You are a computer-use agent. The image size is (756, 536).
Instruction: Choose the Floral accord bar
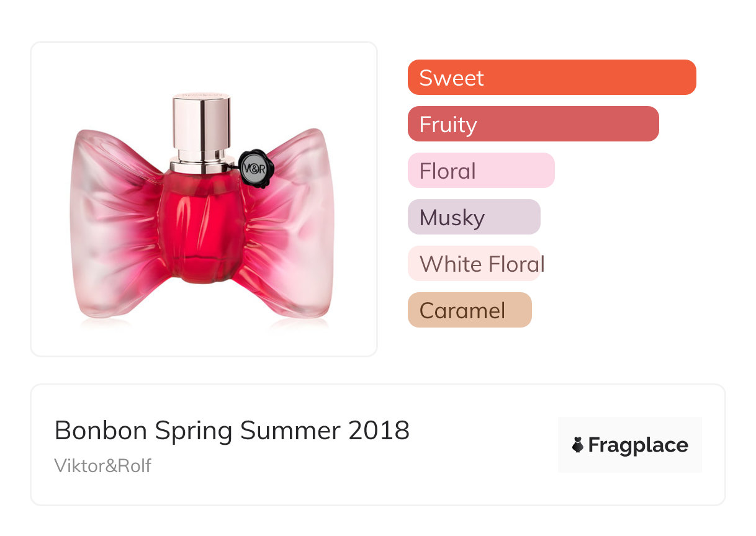pyautogui.click(x=481, y=171)
